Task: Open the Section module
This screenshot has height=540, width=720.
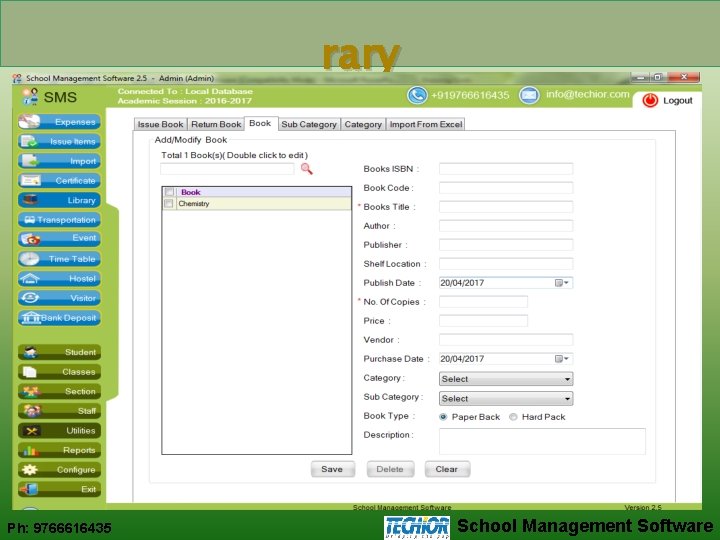Action: tap(59, 391)
